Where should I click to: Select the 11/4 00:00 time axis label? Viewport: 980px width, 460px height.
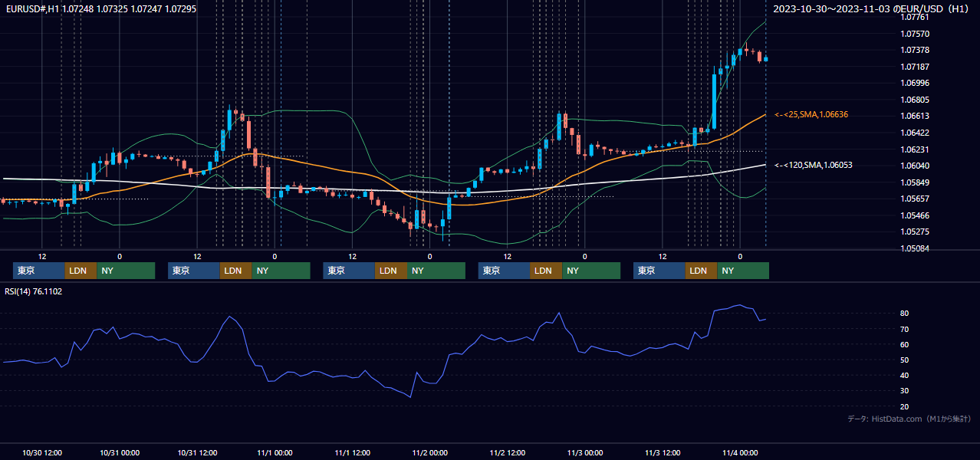[x=740, y=452]
